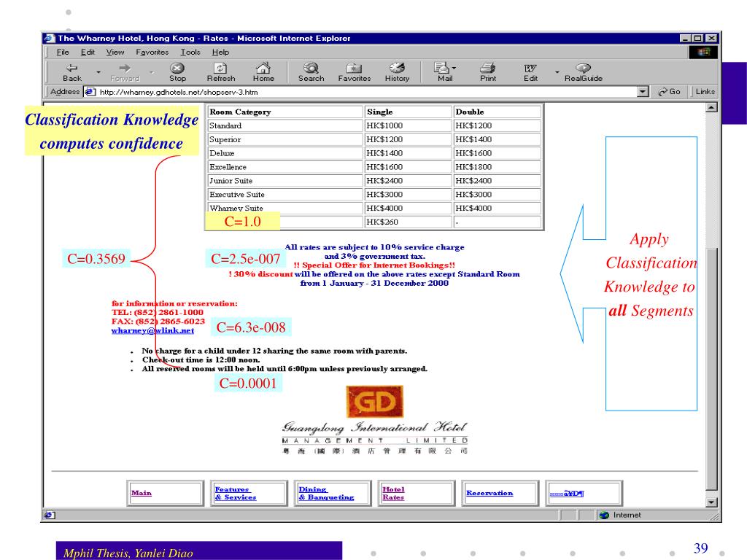Click the GD hotel logo image
This screenshot has height=560, width=747.
pos(375,402)
